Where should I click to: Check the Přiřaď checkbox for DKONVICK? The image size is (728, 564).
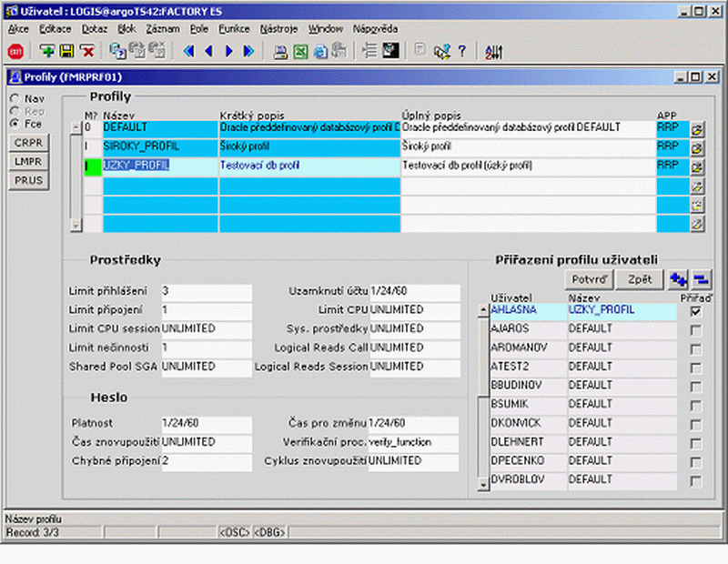(x=695, y=425)
